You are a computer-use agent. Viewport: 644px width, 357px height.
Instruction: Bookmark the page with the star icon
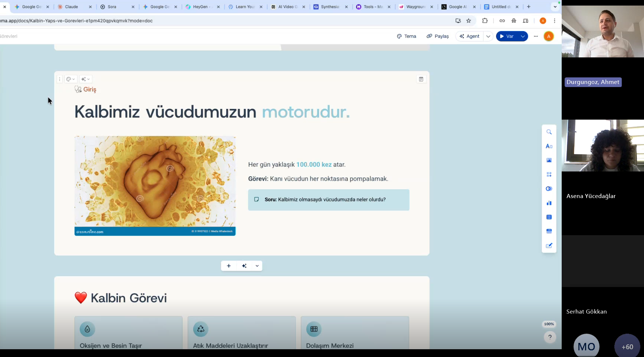[x=469, y=21]
